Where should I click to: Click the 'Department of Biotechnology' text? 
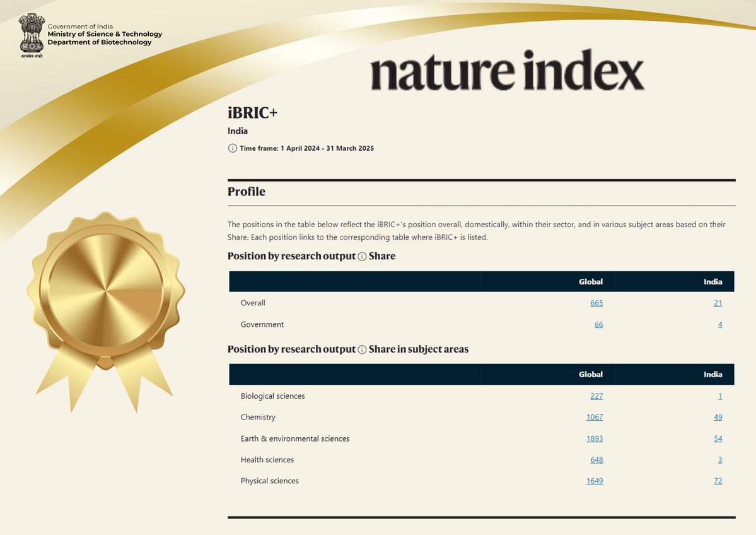coord(100,42)
